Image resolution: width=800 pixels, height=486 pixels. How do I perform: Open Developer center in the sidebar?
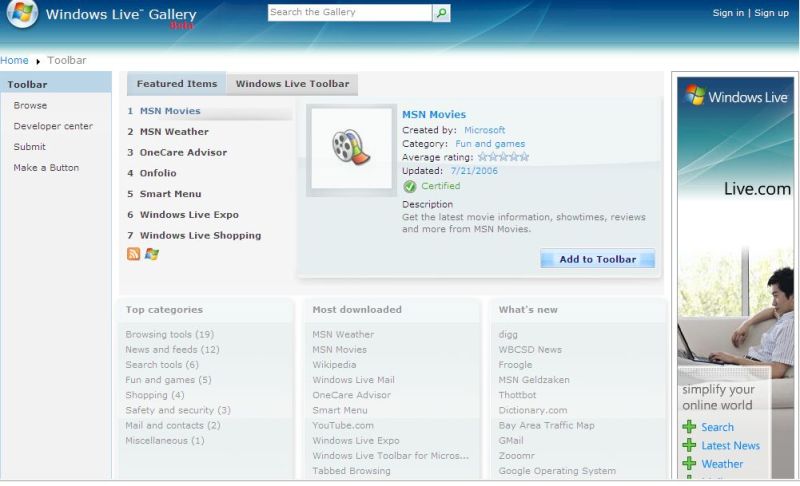pos(53,126)
